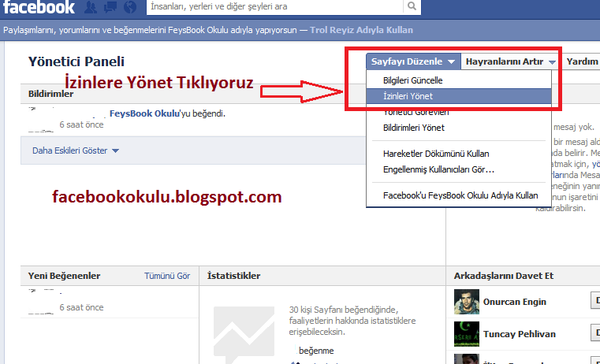Open Sayfayı Düzenle dropdown
Screen dimensions: 600x364
(x=413, y=61)
